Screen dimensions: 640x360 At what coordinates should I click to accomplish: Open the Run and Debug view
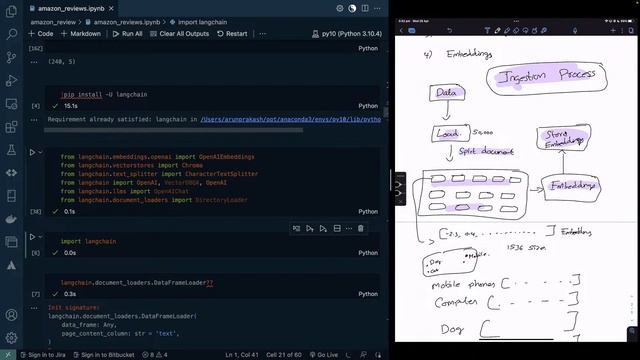pos(11,80)
